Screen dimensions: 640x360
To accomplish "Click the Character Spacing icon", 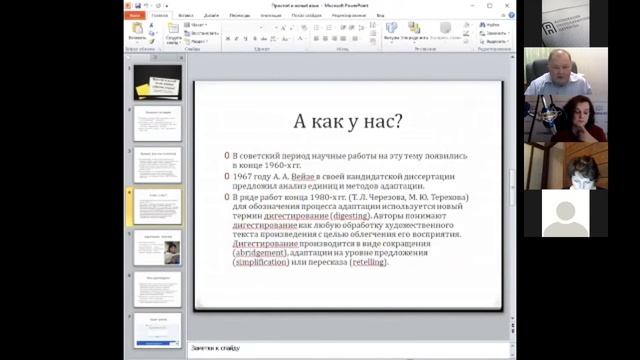I will 273,39.
